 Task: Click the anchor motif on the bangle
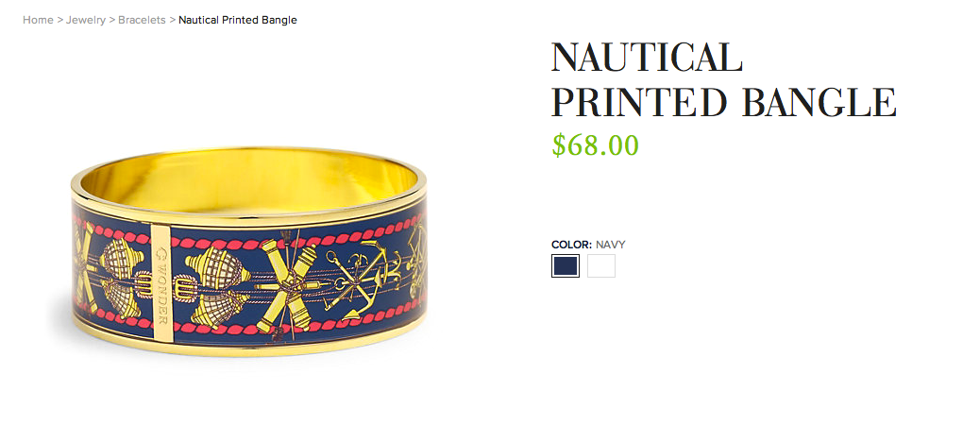[362, 276]
